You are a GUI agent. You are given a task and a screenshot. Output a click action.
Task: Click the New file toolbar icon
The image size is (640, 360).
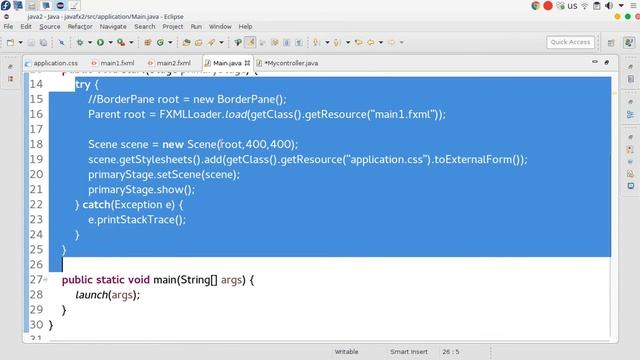click(x=11, y=42)
